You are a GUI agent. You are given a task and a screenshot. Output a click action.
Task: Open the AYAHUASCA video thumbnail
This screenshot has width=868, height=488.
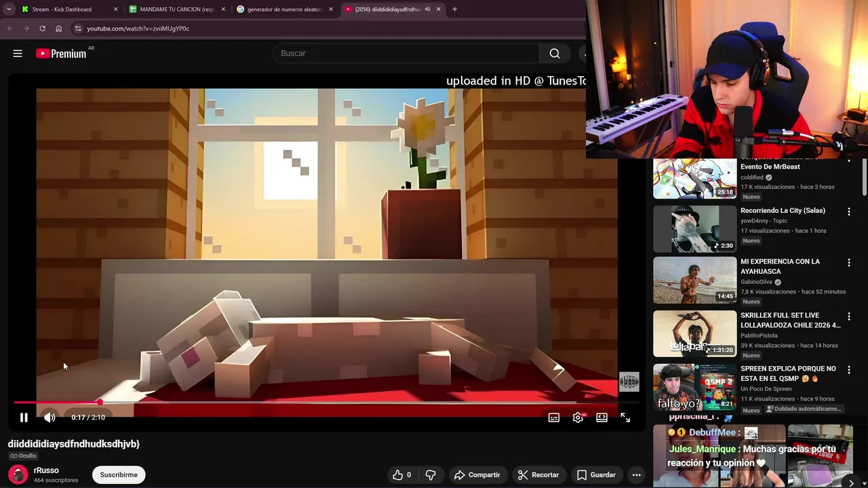click(694, 280)
